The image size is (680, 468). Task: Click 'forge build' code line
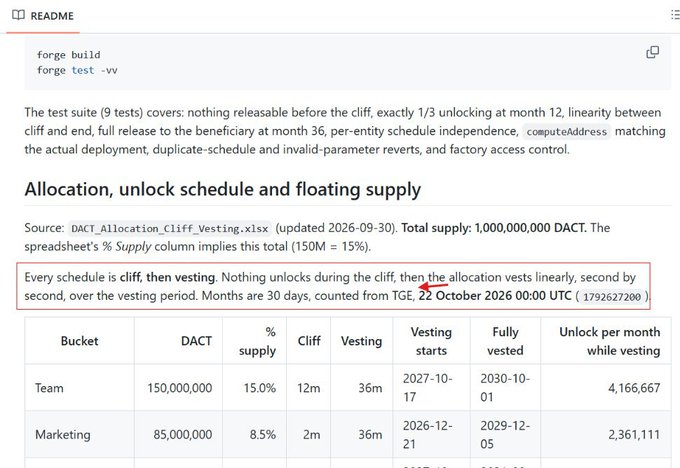(x=69, y=55)
